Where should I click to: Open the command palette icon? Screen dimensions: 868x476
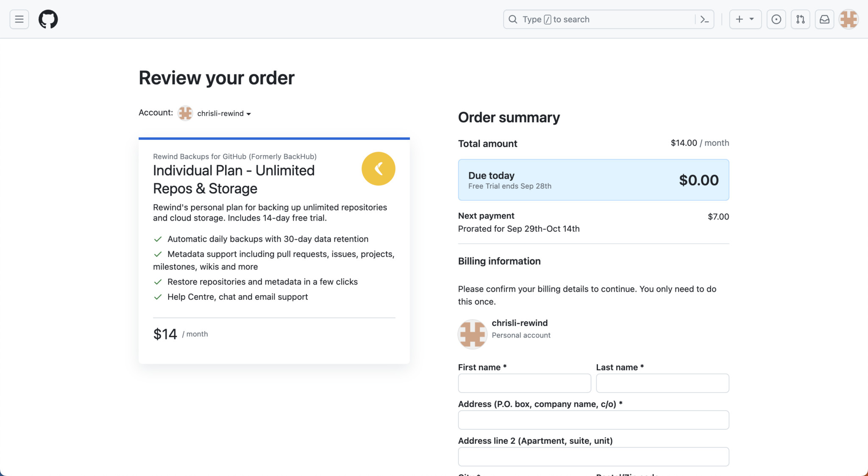(704, 19)
